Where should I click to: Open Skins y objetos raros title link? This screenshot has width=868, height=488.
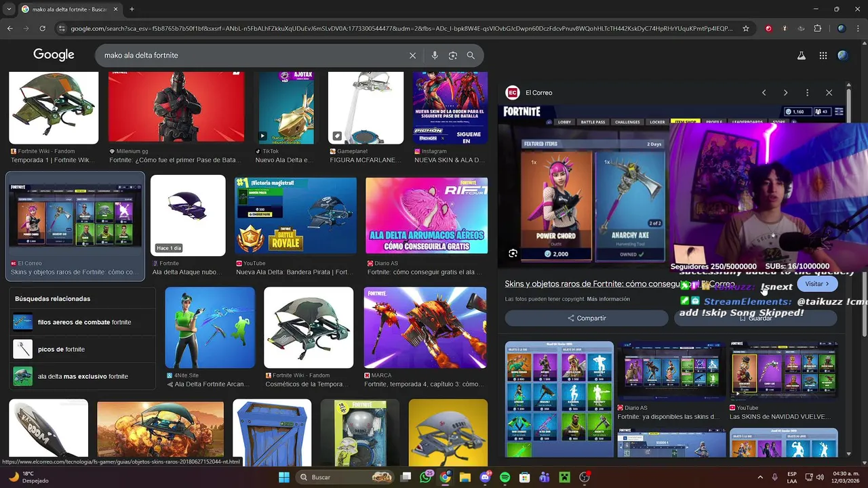point(619,284)
